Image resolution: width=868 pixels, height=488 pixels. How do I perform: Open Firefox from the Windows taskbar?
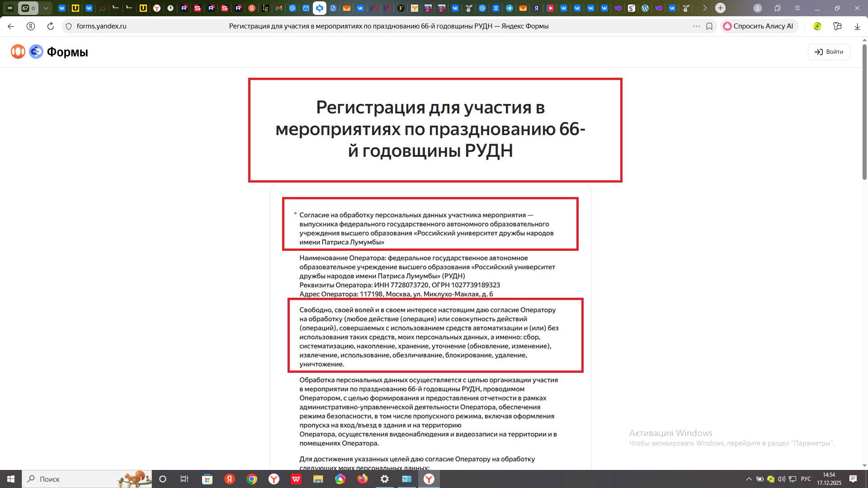coord(363,479)
